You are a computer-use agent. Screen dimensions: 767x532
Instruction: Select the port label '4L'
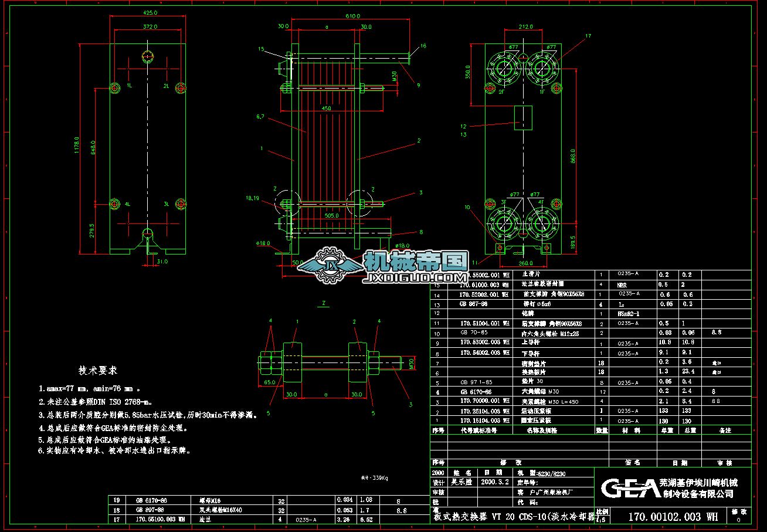coord(128,204)
